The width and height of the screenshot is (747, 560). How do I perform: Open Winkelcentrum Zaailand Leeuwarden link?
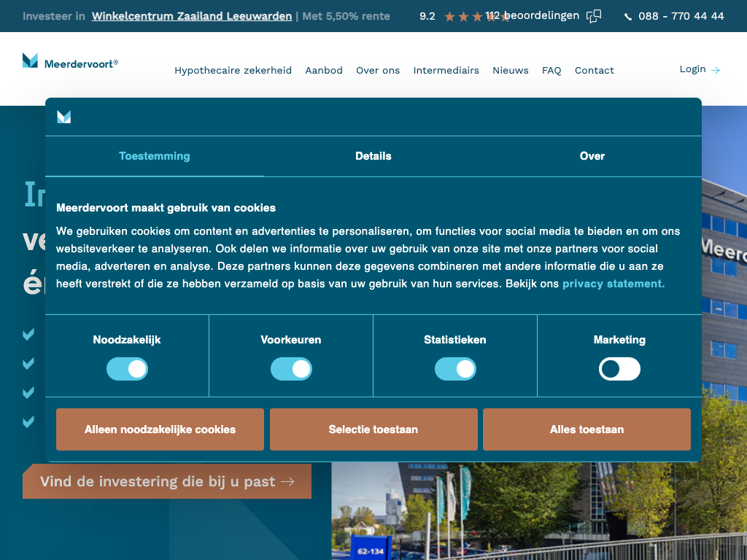[x=192, y=16]
